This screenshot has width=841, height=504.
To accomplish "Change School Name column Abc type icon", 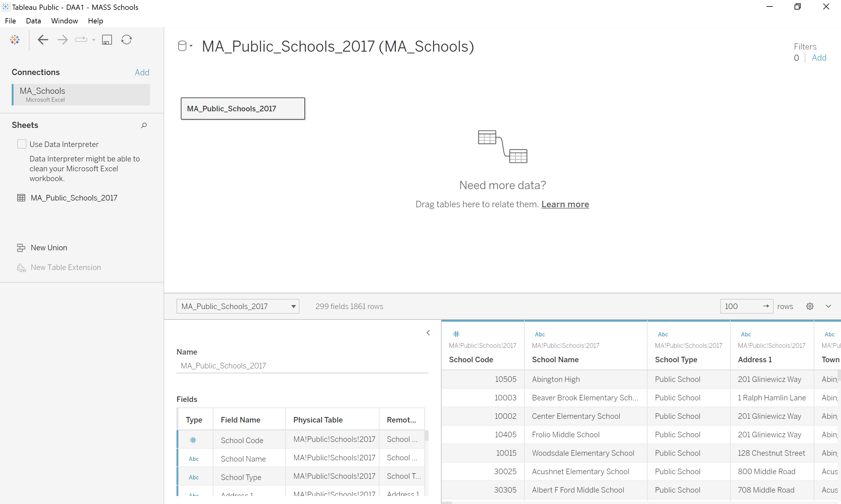I will (x=540, y=334).
